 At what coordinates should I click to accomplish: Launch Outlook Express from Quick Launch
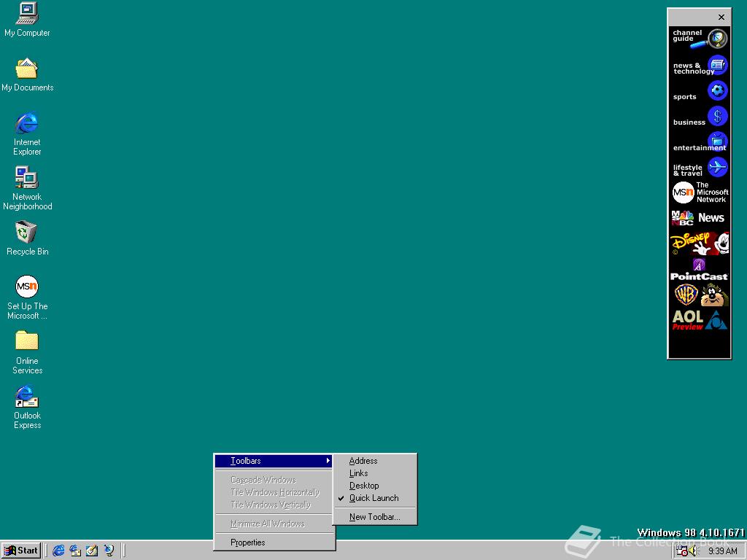coord(75,551)
